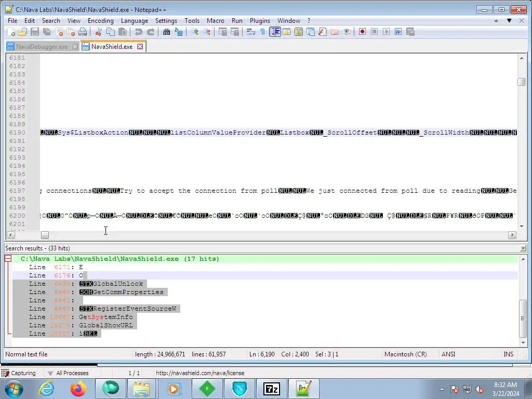Click the Redo arrow icon
The image size is (532, 399).
tap(150, 32)
